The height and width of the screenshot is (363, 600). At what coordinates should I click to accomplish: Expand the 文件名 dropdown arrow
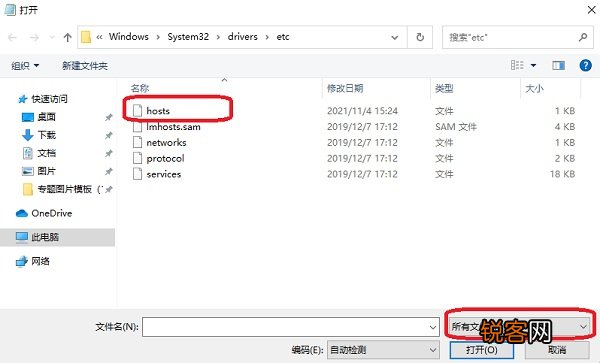433,327
